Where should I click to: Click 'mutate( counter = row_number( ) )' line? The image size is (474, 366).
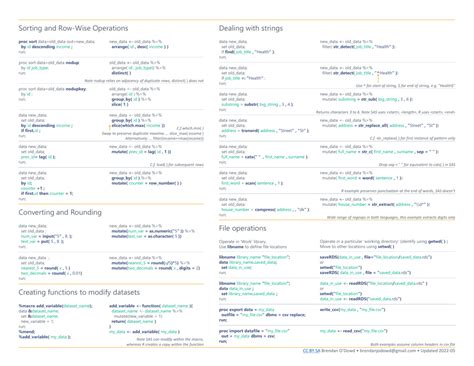click(x=146, y=183)
